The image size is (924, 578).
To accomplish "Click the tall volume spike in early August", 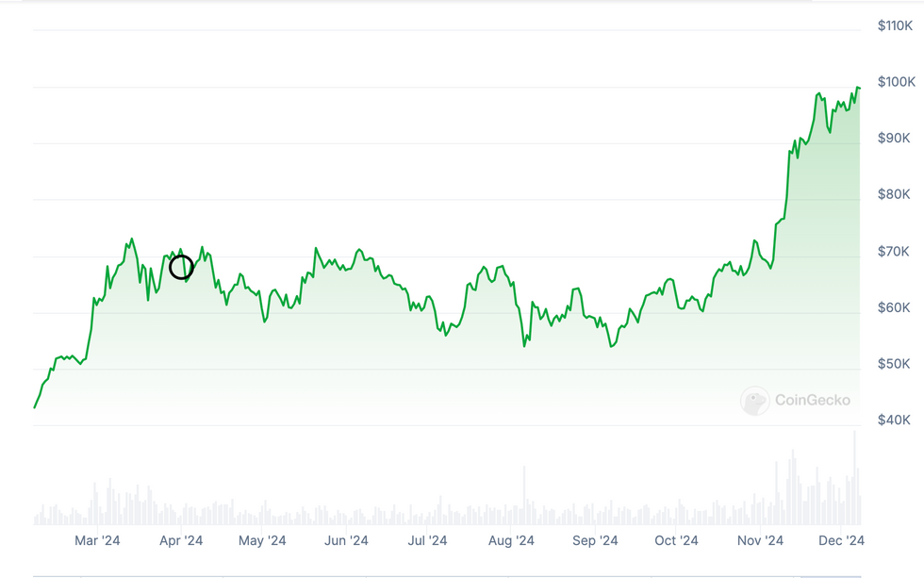I will point(524,495).
